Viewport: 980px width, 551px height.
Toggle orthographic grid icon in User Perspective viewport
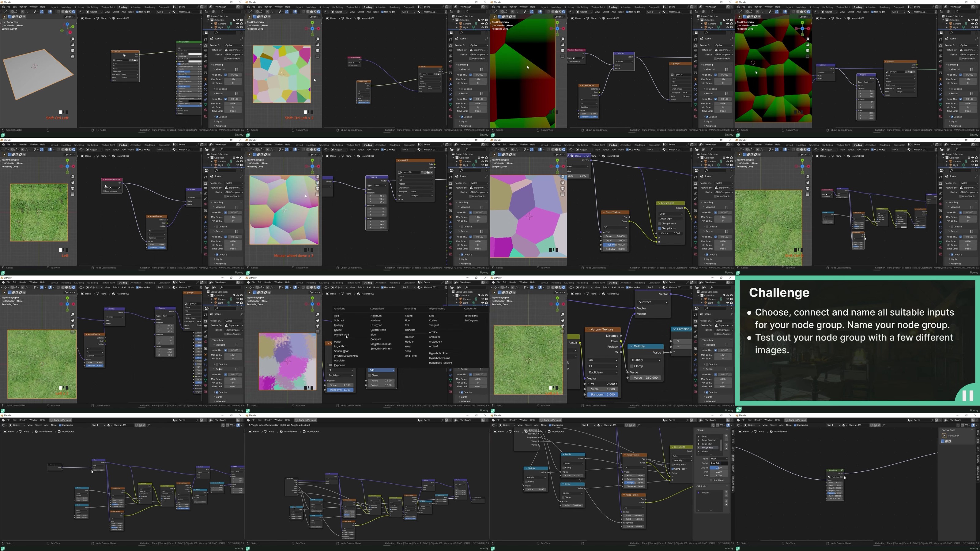[x=72, y=56]
